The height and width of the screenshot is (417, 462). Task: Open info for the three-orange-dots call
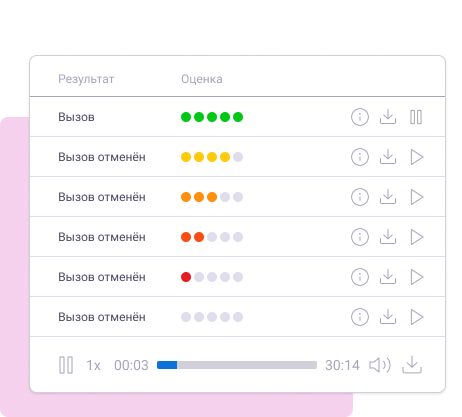click(360, 197)
